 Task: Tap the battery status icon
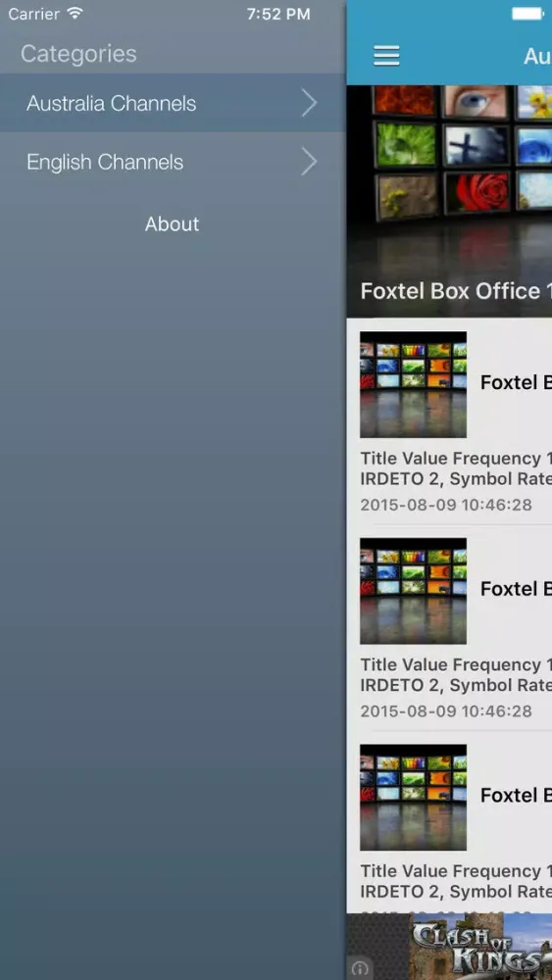tap(527, 14)
